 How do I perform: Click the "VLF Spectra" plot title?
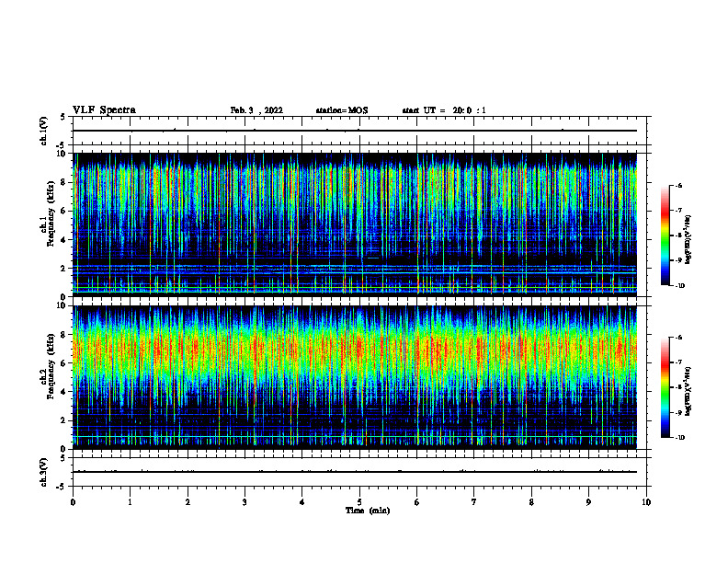coord(104,110)
